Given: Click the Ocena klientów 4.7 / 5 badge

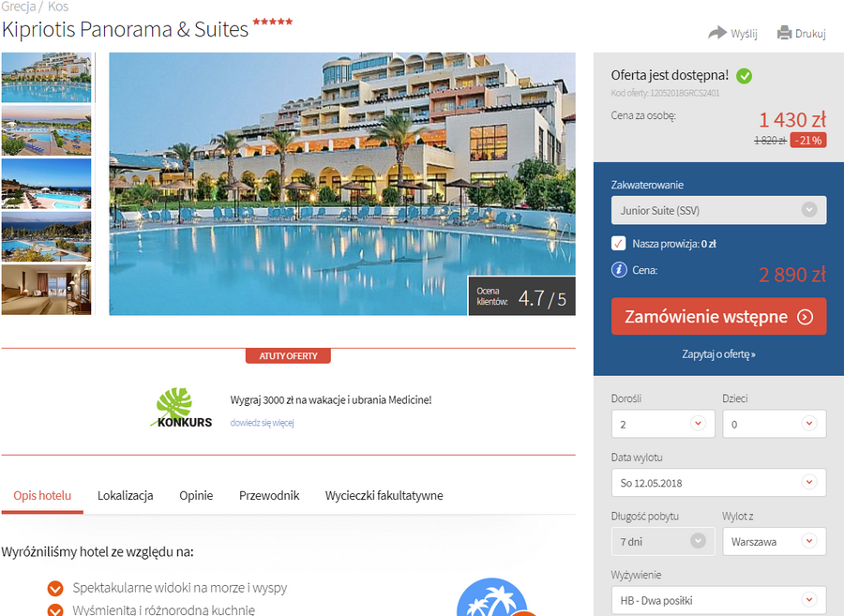Looking at the screenshot, I should (521, 296).
